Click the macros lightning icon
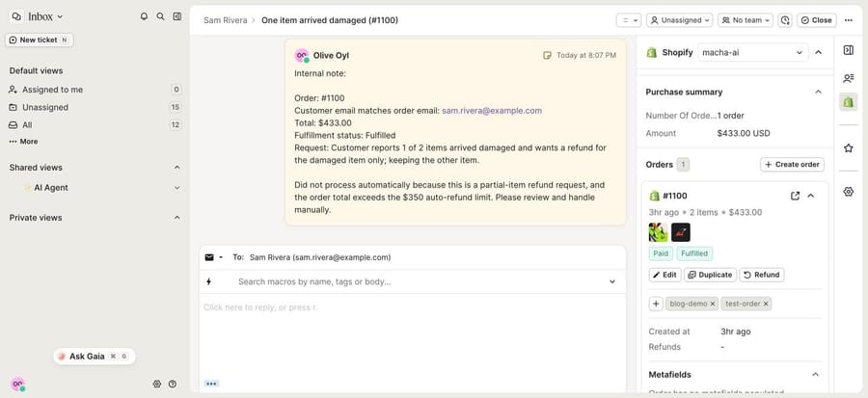868x398 pixels. coord(208,282)
